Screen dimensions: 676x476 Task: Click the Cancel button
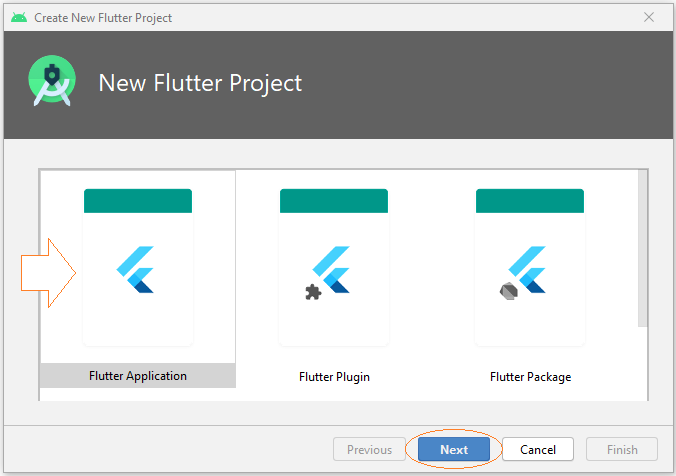coord(538,449)
